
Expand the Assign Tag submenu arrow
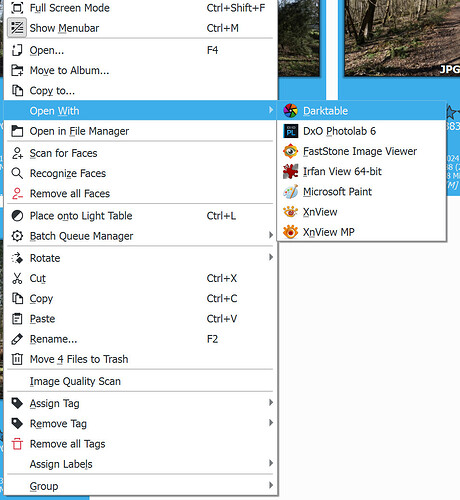coord(271,403)
